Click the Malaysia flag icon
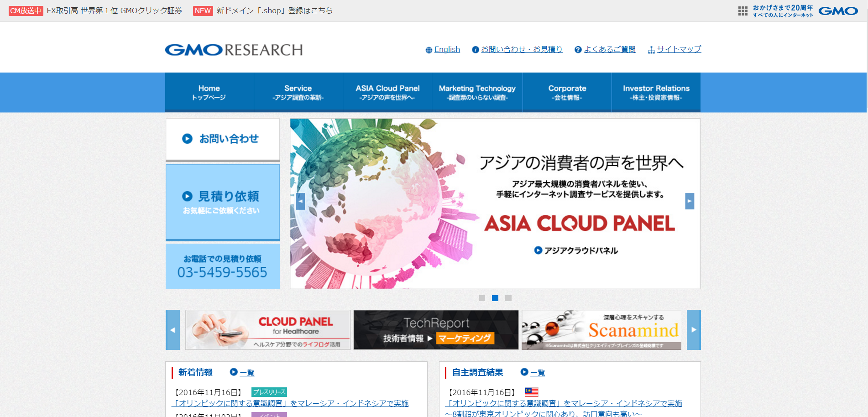This screenshot has width=868, height=417. point(532,392)
